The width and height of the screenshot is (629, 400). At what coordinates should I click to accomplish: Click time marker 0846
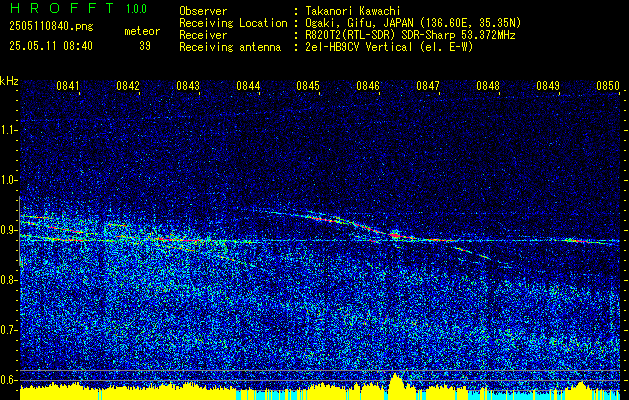coord(368,86)
